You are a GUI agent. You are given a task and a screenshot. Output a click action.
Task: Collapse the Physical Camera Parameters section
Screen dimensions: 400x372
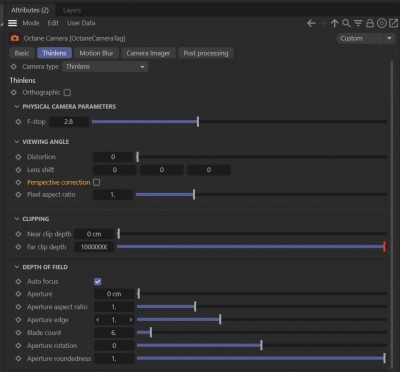(x=17, y=107)
